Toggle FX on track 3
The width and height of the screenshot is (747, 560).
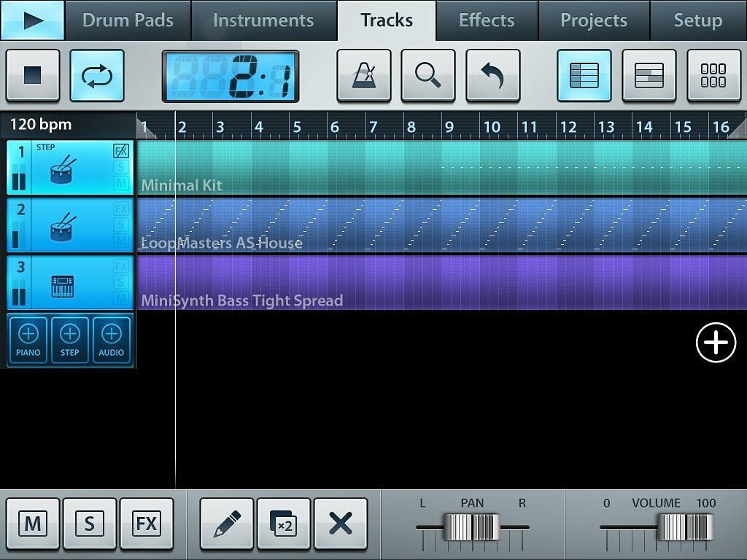121,266
